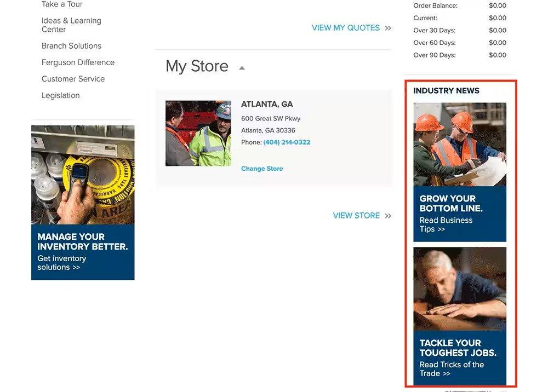The width and height of the screenshot is (548, 392).
Task: Open the Legislation link
Action: point(60,95)
